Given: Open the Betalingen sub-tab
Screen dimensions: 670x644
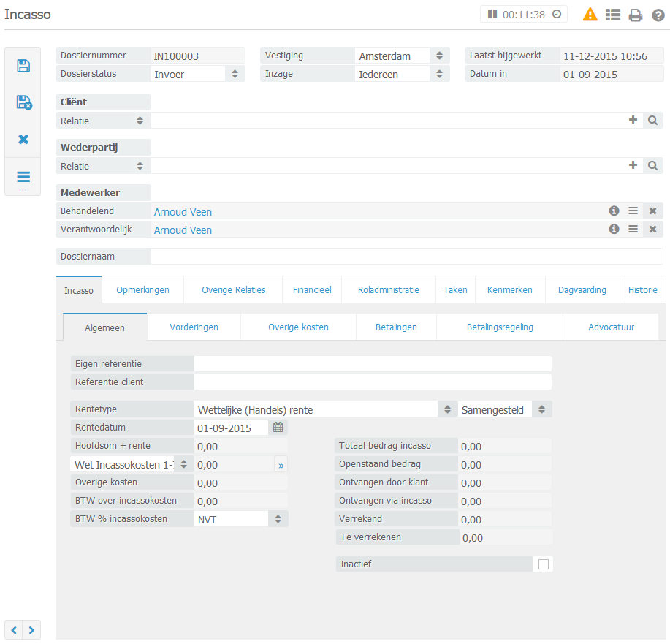Looking at the screenshot, I should tap(396, 327).
